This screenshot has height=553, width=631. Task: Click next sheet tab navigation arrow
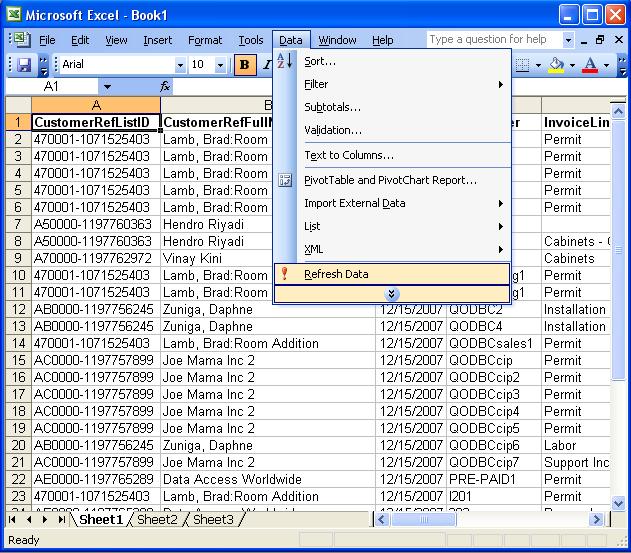[x=45, y=520]
